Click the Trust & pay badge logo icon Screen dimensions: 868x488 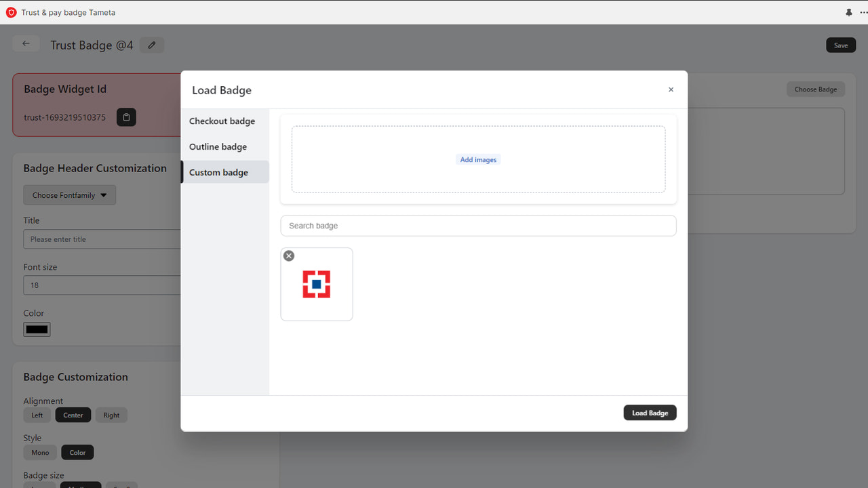[12, 12]
